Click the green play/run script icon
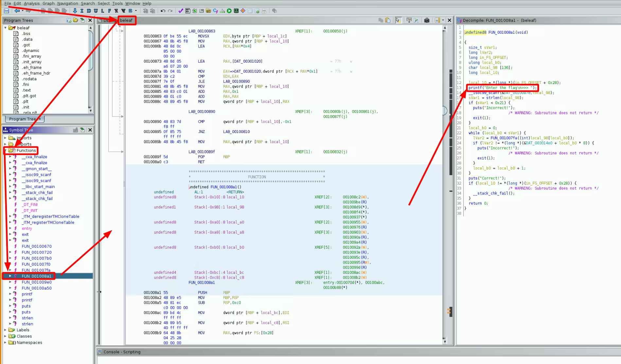This screenshot has height=364, width=621. pos(229,11)
